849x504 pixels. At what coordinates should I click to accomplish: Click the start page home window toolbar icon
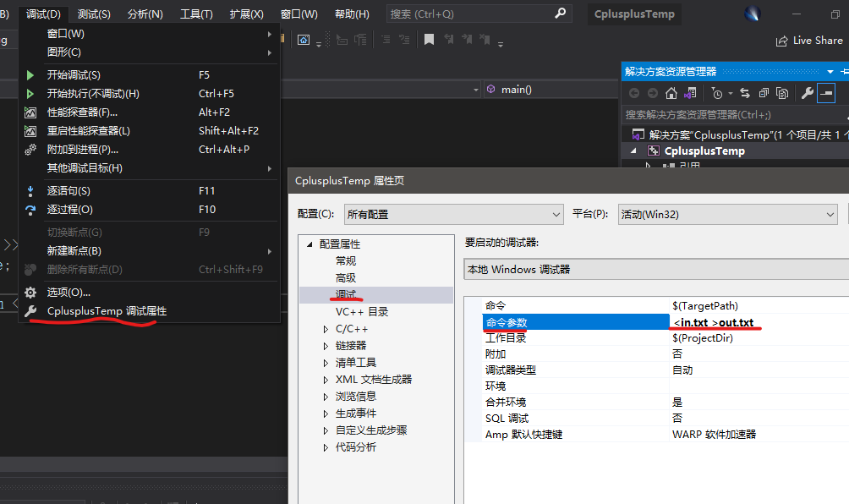[304, 40]
